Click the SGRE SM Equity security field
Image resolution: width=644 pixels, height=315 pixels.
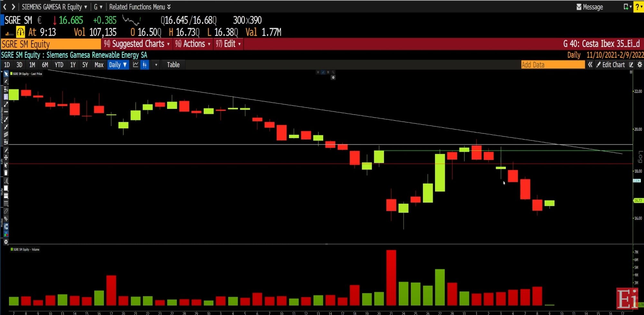click(51, 44)
